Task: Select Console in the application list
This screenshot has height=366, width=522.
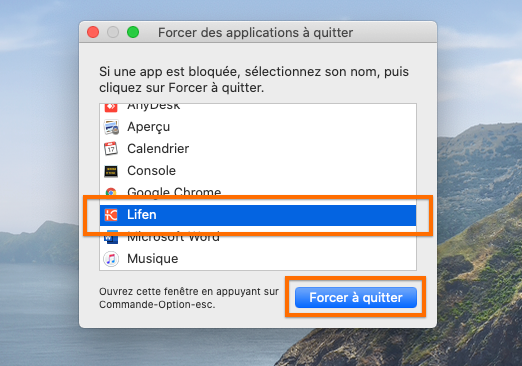Action: 258,171
